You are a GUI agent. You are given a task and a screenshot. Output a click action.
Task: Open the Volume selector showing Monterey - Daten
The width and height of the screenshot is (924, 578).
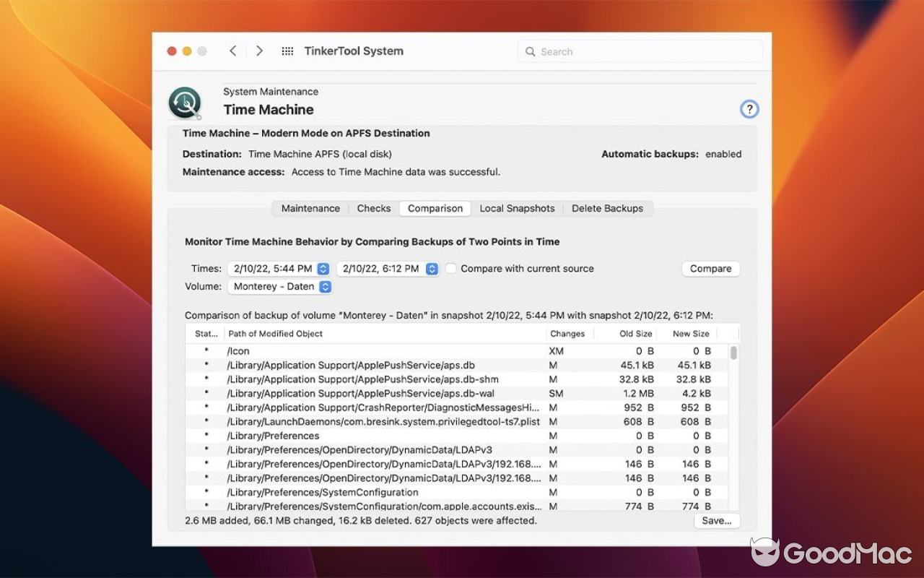click(279, 286)
